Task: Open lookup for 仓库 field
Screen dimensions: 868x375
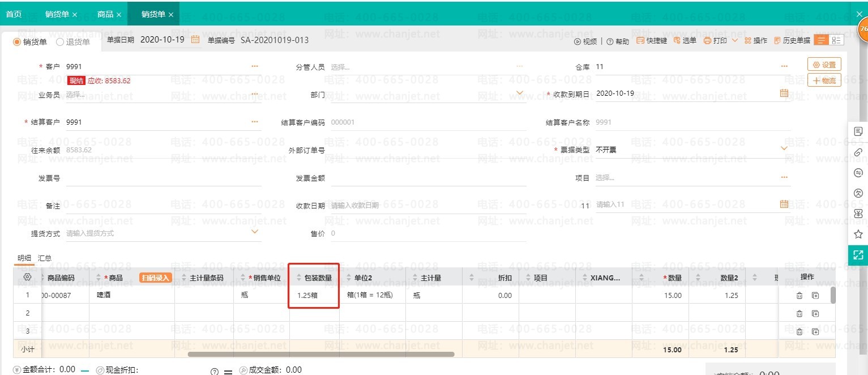Action: (x=784, y=66)
